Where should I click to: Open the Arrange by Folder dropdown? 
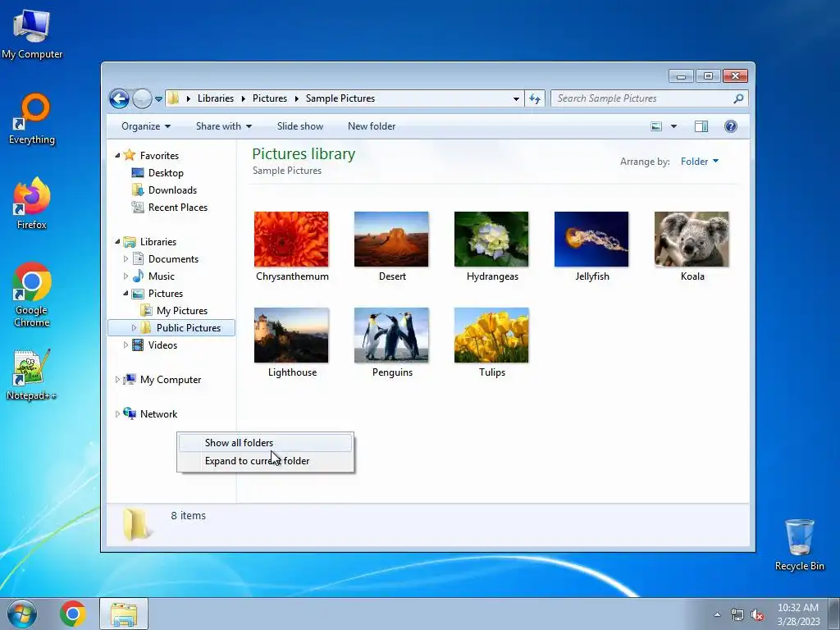[699, 162]
